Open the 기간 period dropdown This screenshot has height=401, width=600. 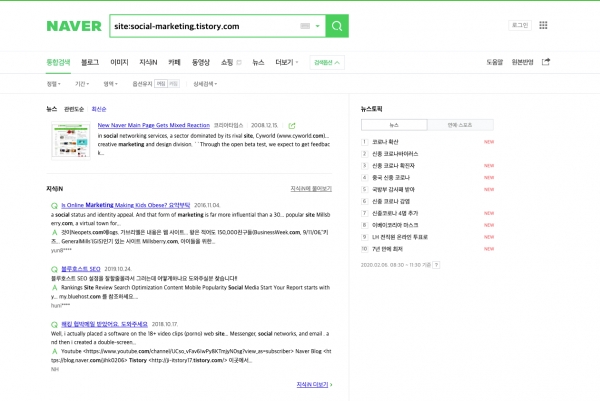[x=82, y=84]
